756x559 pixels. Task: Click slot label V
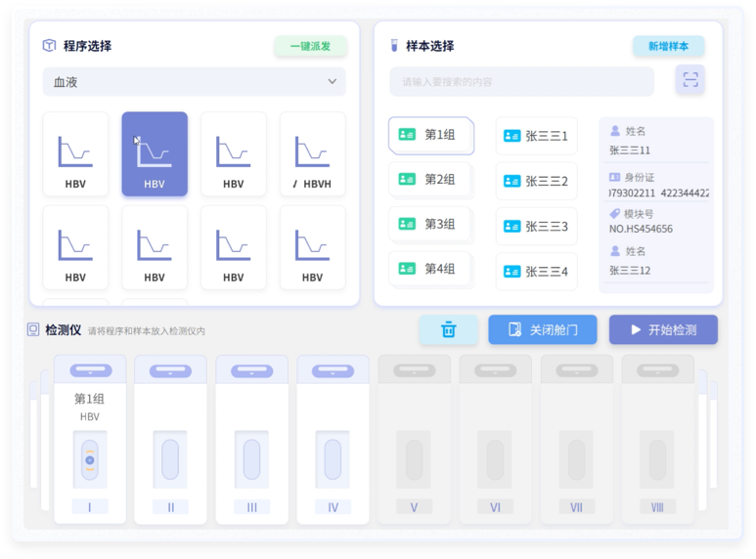(x=414, y=507)
